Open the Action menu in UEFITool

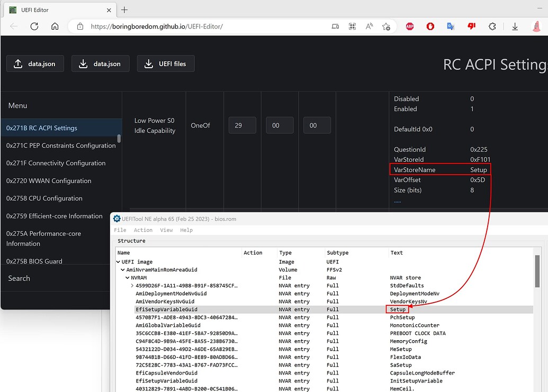[x=143, y=230]
